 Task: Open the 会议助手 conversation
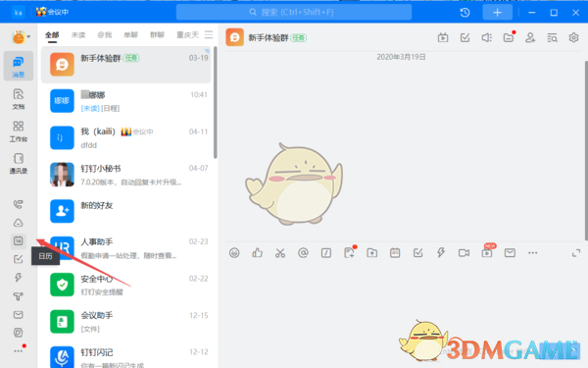click(x=126, y=322)
